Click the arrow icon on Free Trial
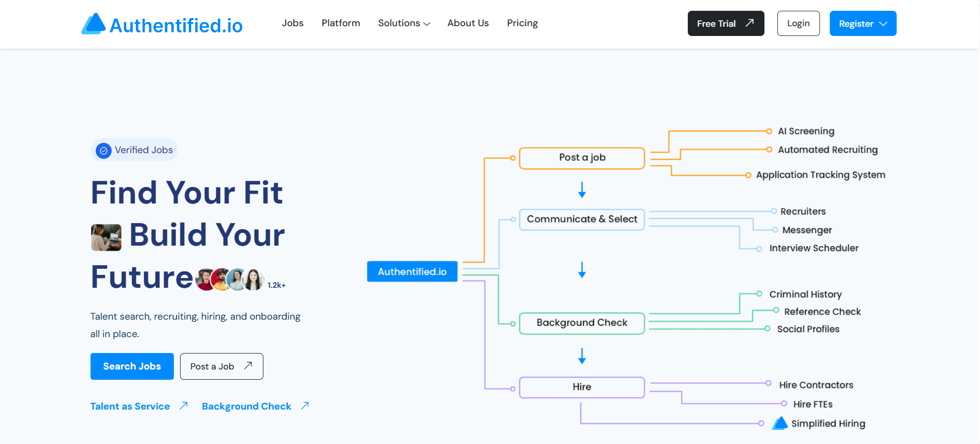 pos(750,23)
